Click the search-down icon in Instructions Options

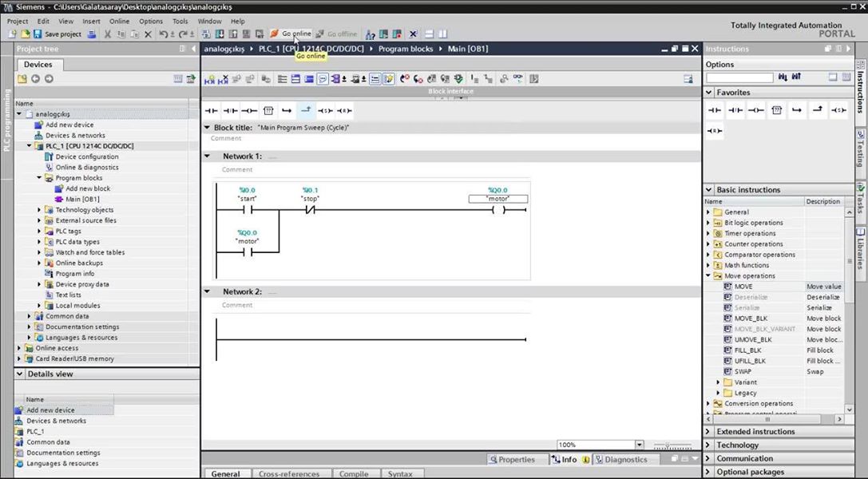783,77
